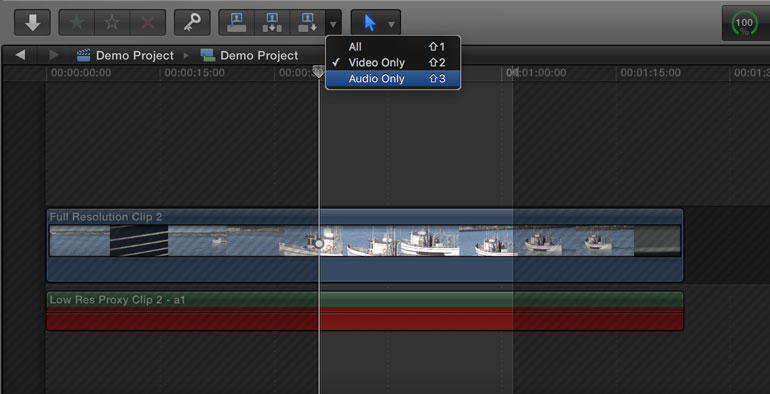Click ruler timecode 00:00:00:00

(81, 73)
